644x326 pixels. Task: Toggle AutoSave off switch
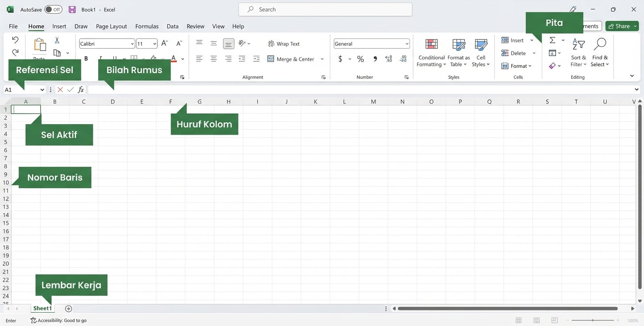coord(53,9)
